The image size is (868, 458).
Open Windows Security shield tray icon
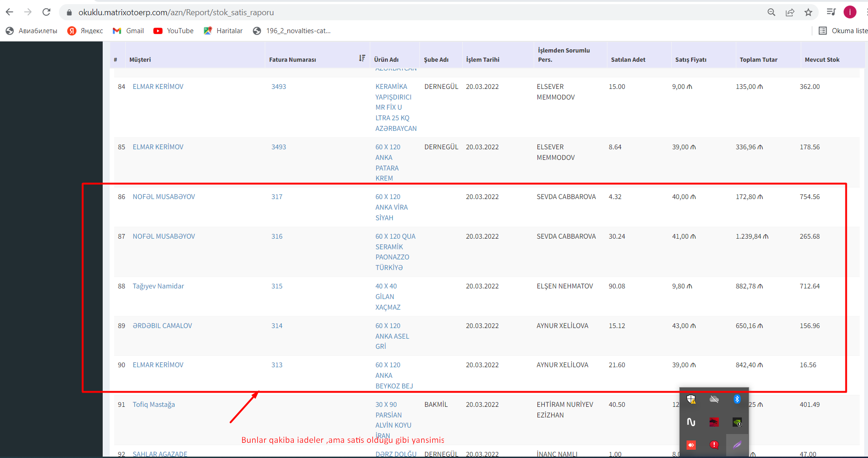coord(691,399)
